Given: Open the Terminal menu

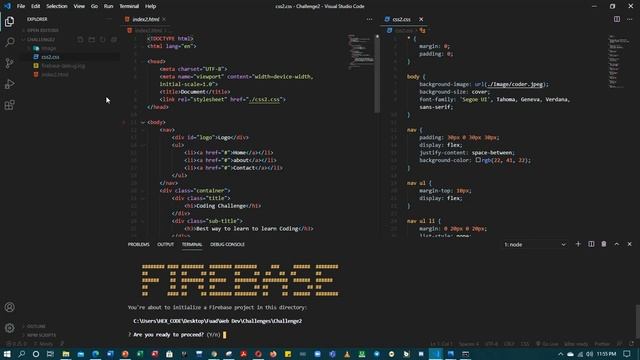Looking at the screenshot, I should click(129, 6).
